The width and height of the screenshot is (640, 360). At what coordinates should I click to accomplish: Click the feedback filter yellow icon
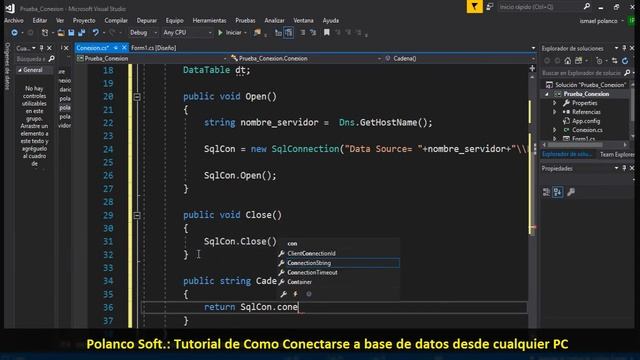coord(474,7)
